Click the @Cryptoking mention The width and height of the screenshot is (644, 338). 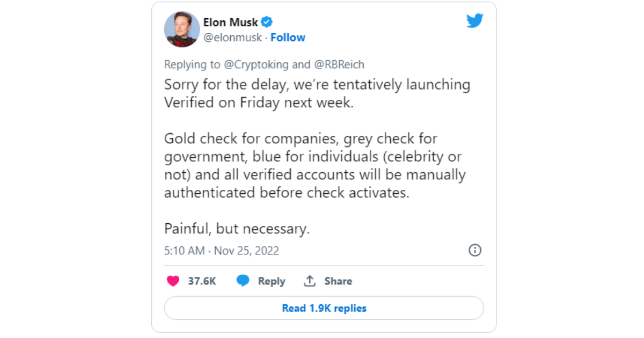[255, 64]
